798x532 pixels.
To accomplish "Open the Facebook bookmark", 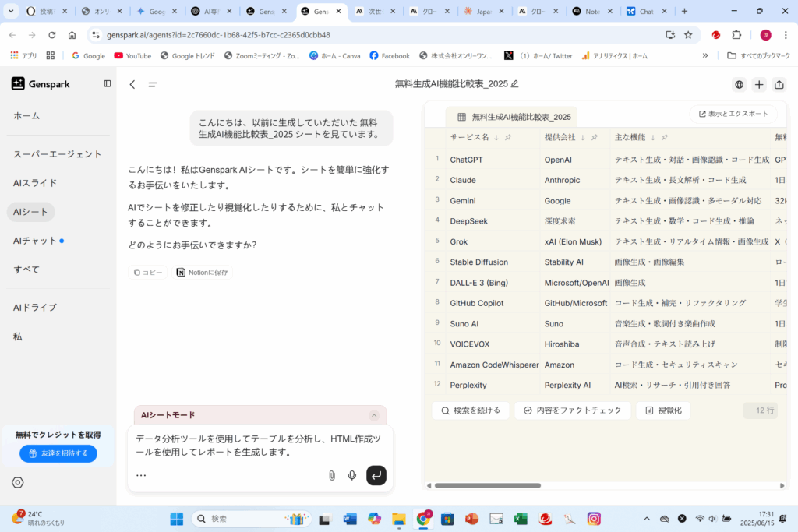I will (x=390, y=56).
